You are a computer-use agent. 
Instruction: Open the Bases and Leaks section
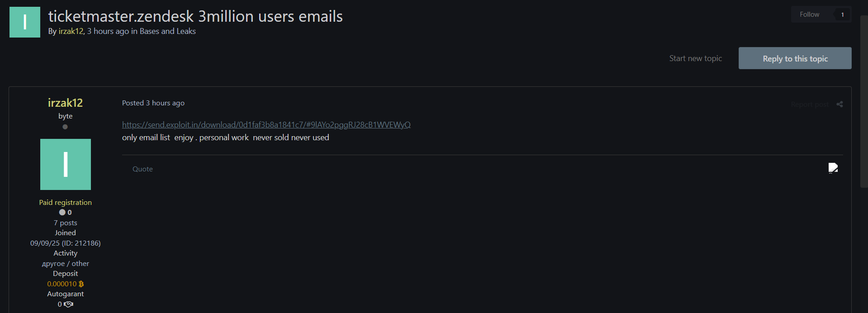167,31
